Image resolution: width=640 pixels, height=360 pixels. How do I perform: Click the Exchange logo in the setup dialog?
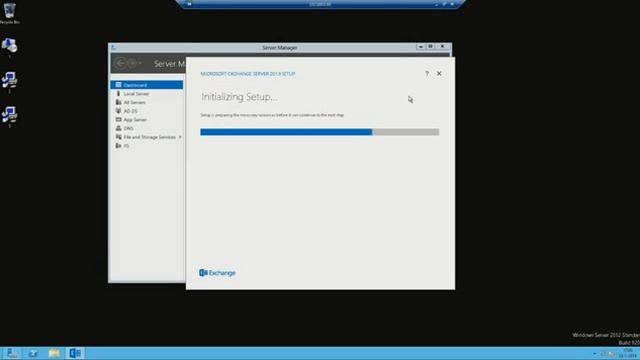pos(217,273)
